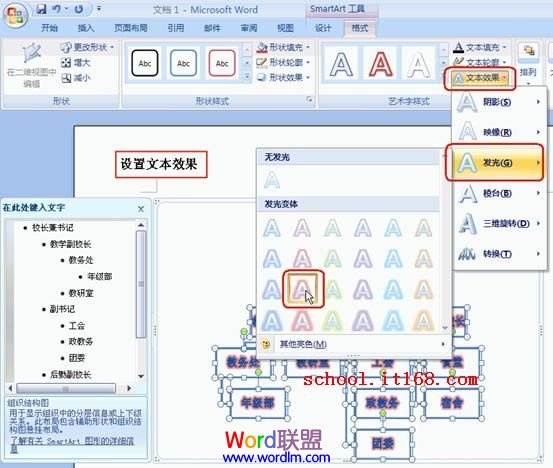This screenshot has width=553, height=468.
Task: Close the 在此处键入文字 text pane
Action: pyautogui.click(x=141, y=209)
